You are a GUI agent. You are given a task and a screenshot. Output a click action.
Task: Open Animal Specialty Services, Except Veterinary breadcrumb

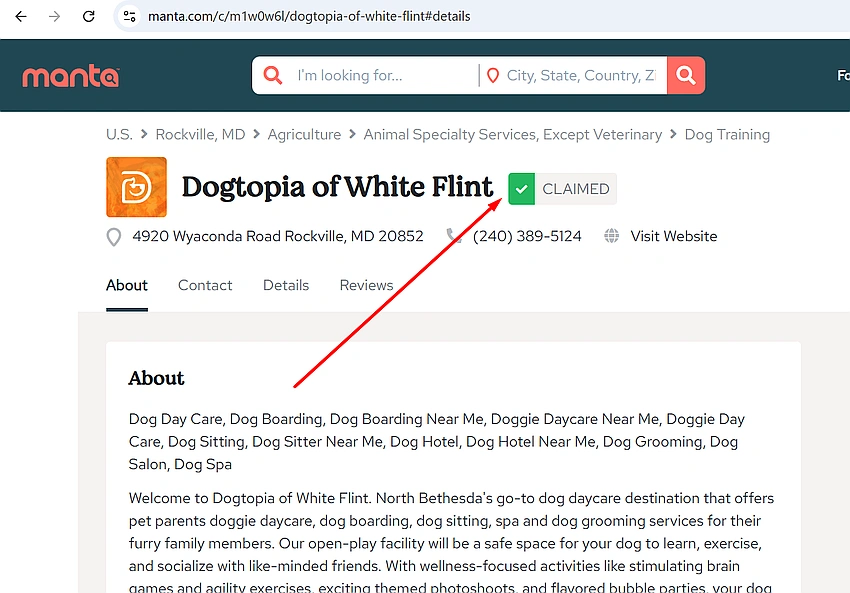pos(513,134)
